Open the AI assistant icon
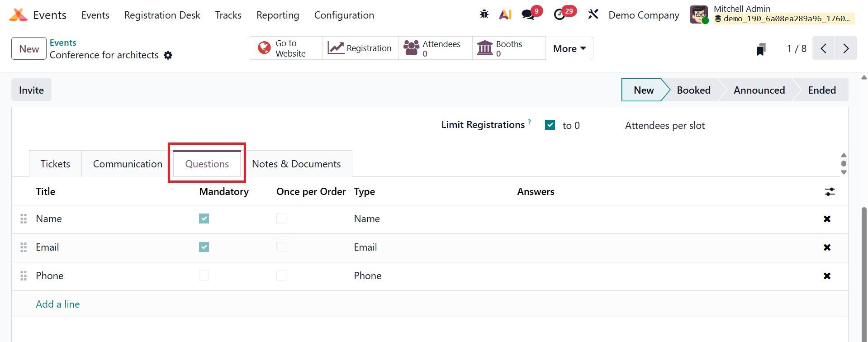 [x=505, y=14]
